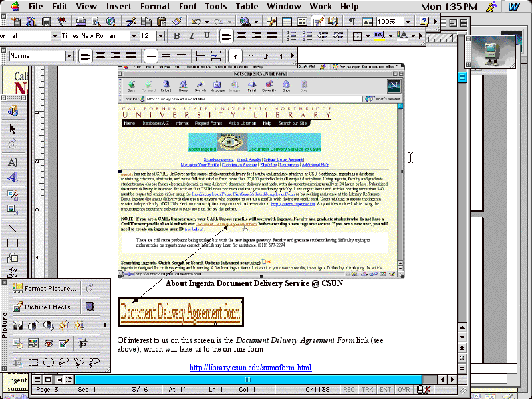The image size is (532, 399).
Task: Increase the paragraph indent
Action: point(338,36)
